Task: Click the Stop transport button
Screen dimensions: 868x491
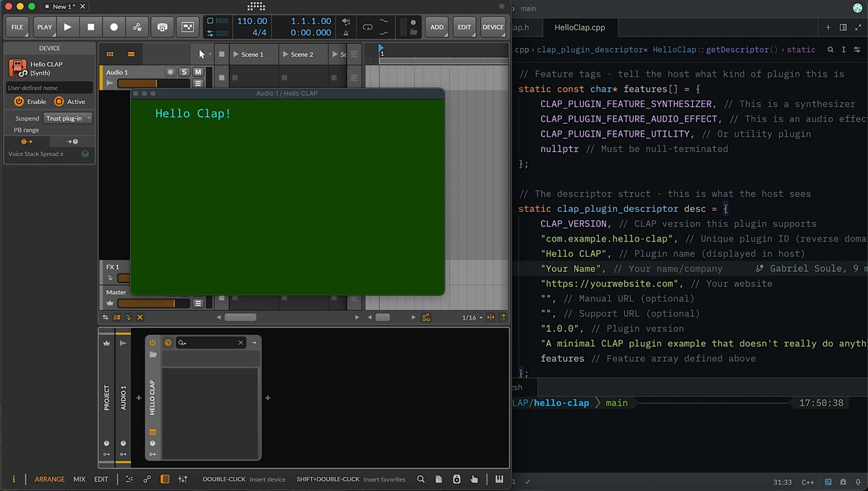Action: (90, 27)
